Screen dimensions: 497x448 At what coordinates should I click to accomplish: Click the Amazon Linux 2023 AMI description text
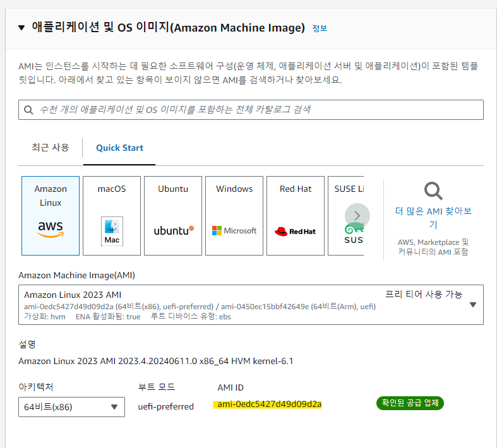[155, 362]
